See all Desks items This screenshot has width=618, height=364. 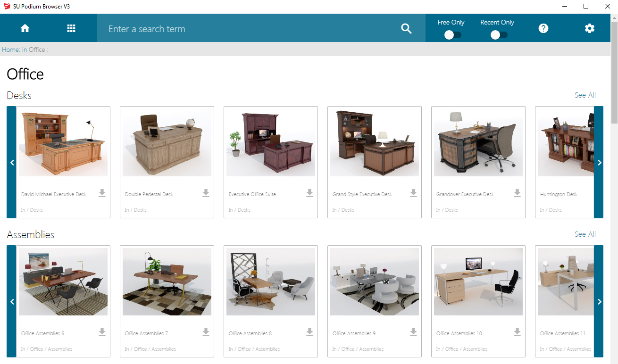click(x=585, y=95)
